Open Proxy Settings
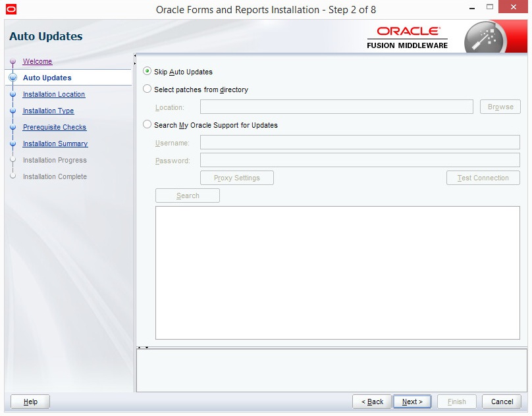532x416 pixels. click(237, 178)
